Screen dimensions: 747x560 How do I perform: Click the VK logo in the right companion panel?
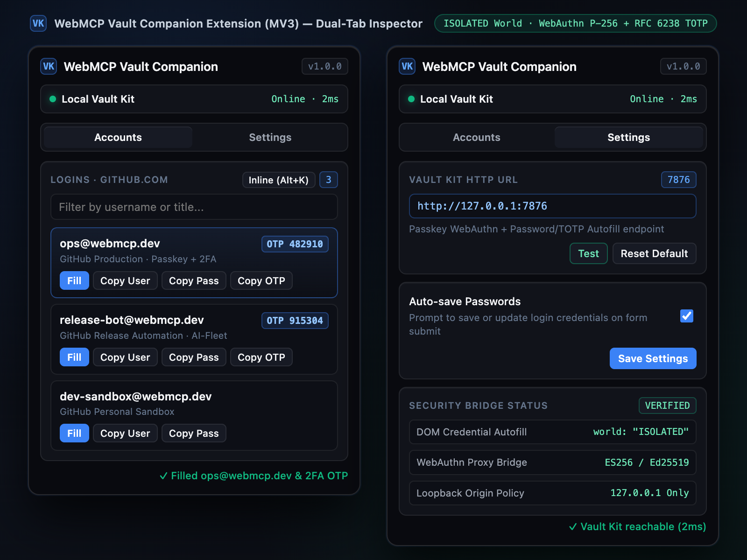tap(407, 66)
